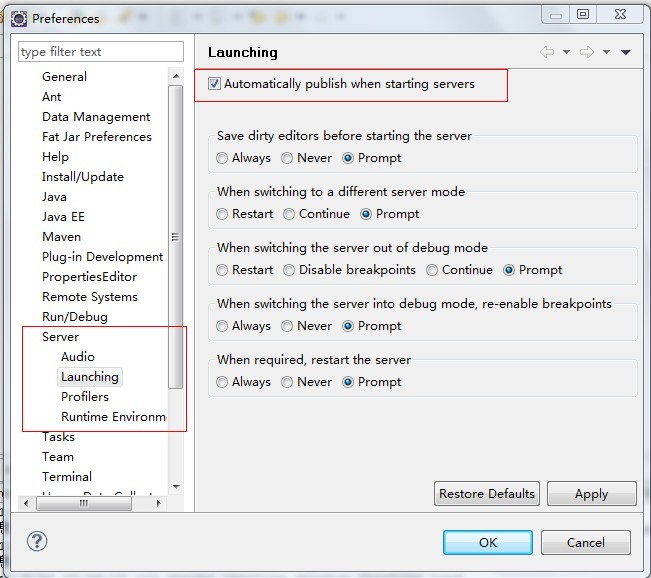Screen dimensions: 651x578
Task: Click horizontal scrollbar right arrow
Action: tap(158, 503)
